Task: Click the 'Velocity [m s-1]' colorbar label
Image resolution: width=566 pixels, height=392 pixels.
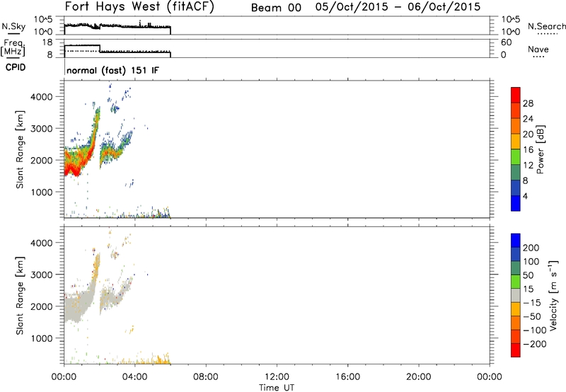Action: 553,295
